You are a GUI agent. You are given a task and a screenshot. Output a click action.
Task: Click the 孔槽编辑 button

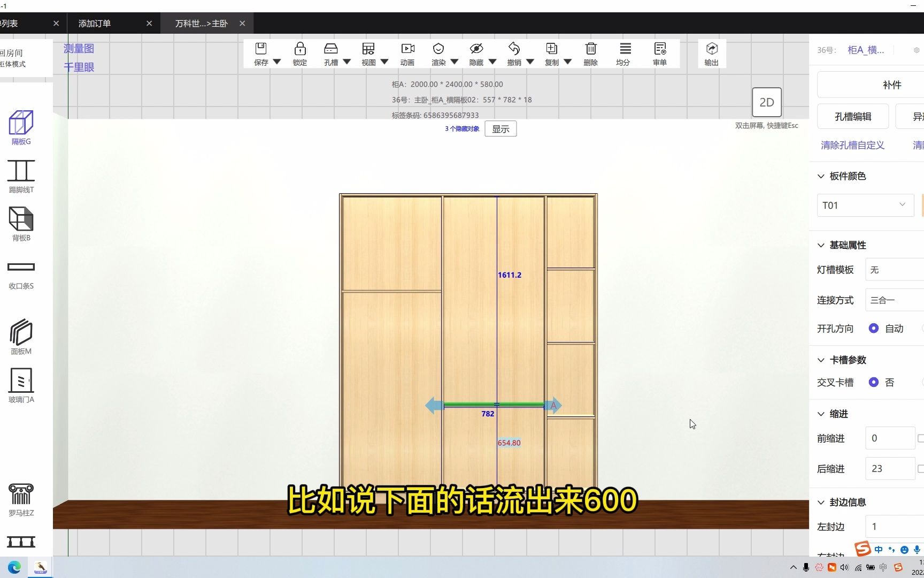point(853,116)
